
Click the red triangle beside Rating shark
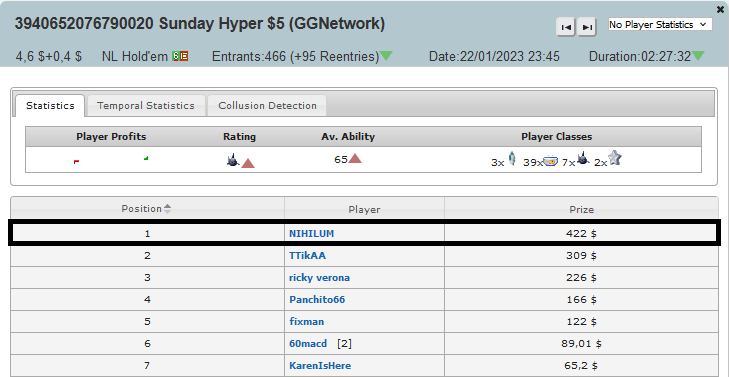pos(248,163)
